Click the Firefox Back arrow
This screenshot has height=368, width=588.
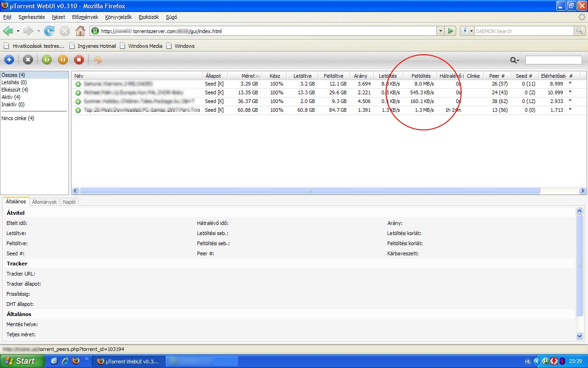click(8, 31)
